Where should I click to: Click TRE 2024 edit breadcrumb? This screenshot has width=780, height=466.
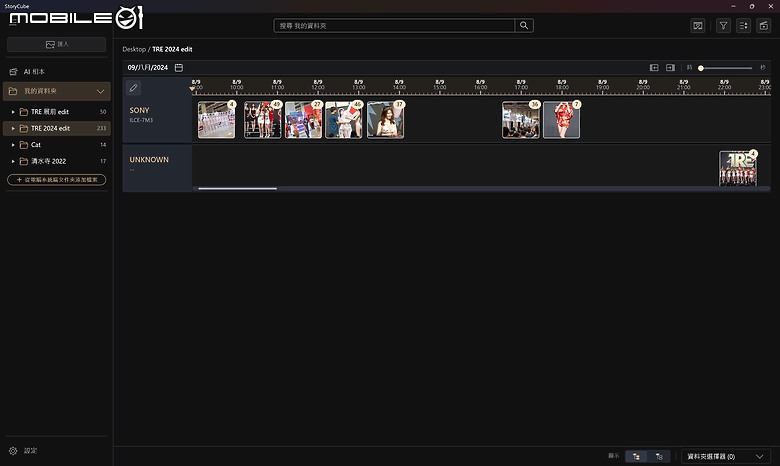coord(172,49)
